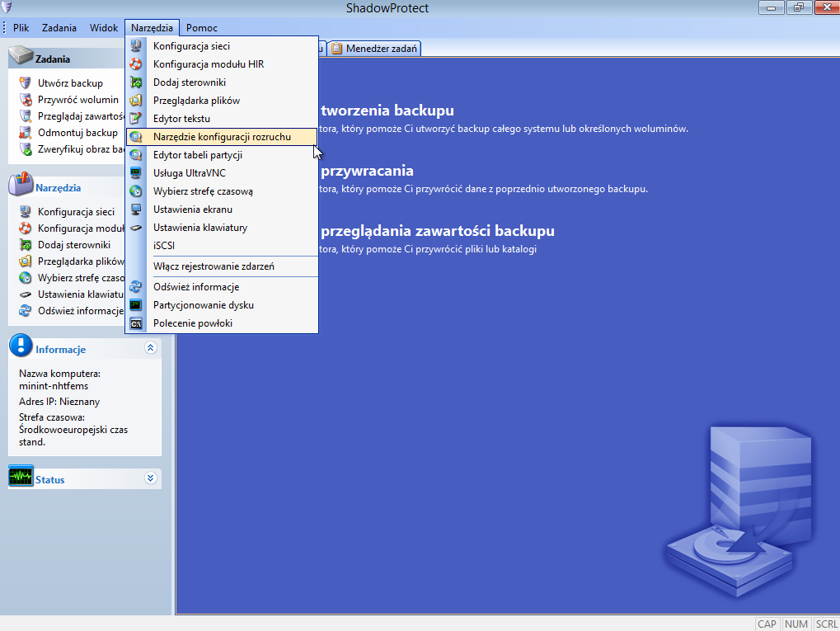The height and width of the screenshot is (631, 840).
Task: Open the Widok menu
Action: (x=103, y=28)
